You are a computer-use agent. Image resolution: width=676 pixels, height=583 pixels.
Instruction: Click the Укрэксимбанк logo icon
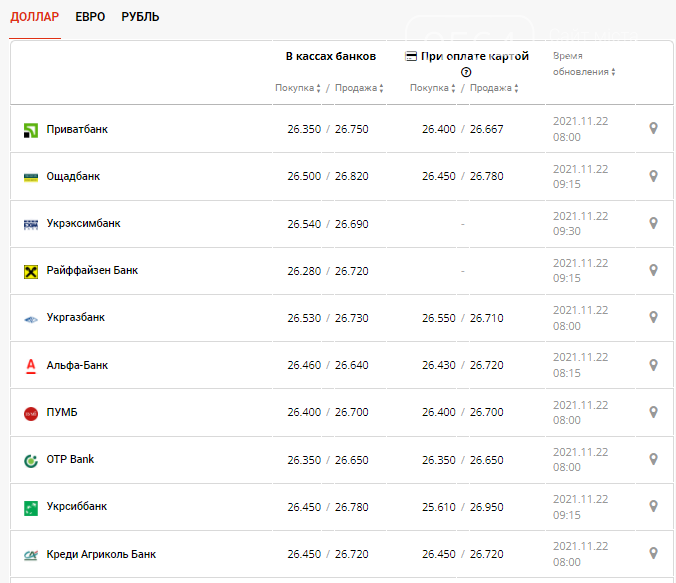point(31,224)
